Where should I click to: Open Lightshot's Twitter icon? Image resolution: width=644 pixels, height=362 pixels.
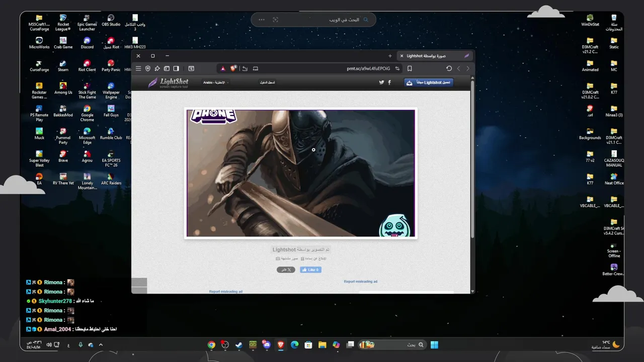tap(381, 82)
